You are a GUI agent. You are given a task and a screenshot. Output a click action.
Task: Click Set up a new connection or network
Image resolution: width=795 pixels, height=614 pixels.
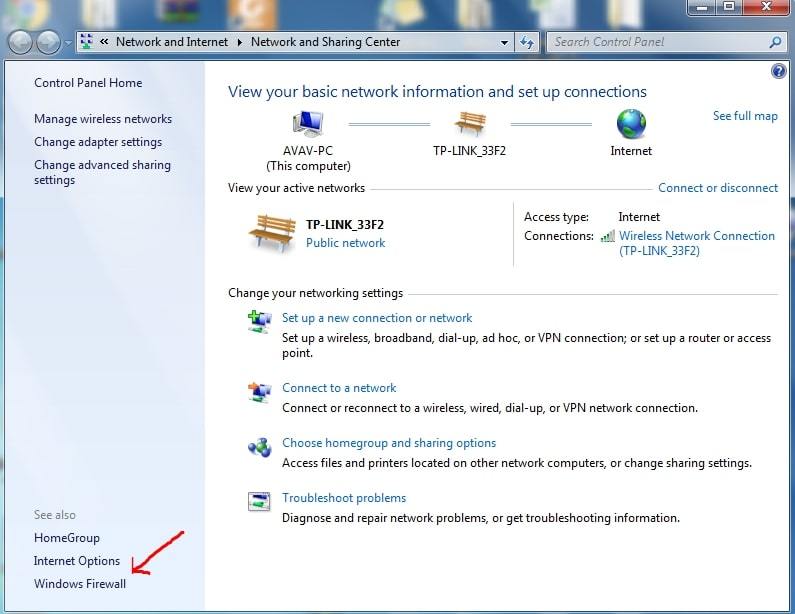pos(377,318)
